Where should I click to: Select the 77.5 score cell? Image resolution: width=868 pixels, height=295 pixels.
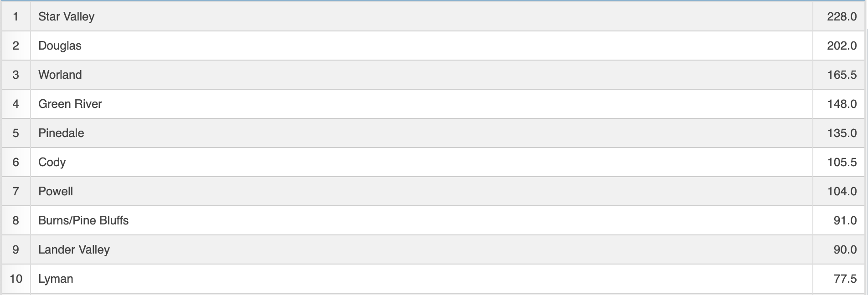click(845, 279)
